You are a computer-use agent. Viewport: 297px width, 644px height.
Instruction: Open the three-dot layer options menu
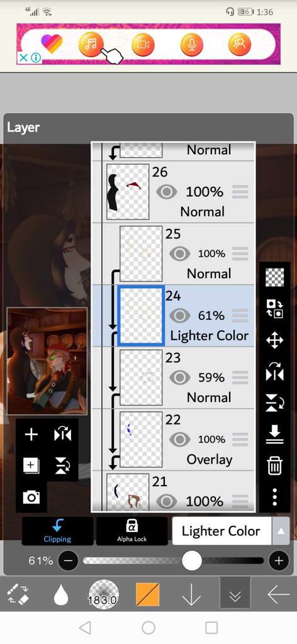274,497
